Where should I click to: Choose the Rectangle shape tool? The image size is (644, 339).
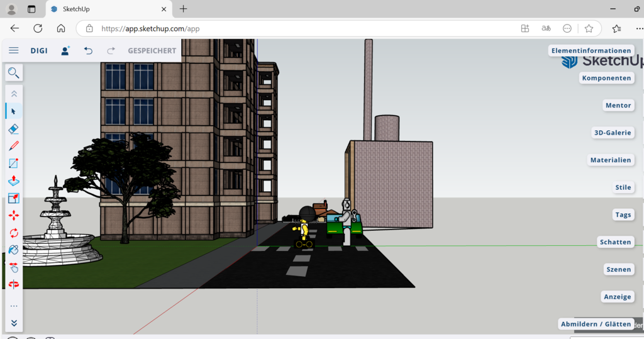tap(13, 164)
